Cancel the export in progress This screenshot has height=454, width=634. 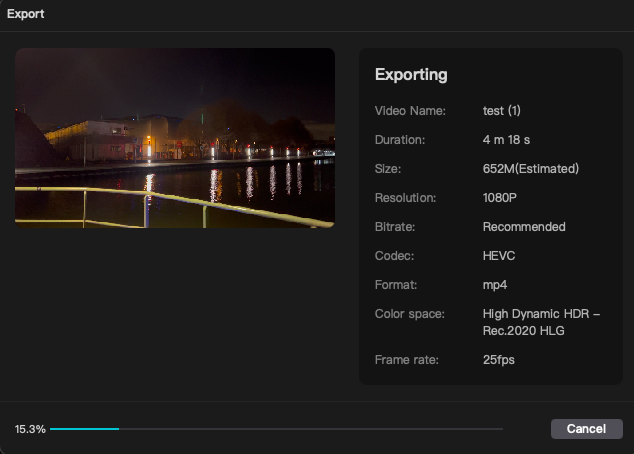(x=586, y=429)
